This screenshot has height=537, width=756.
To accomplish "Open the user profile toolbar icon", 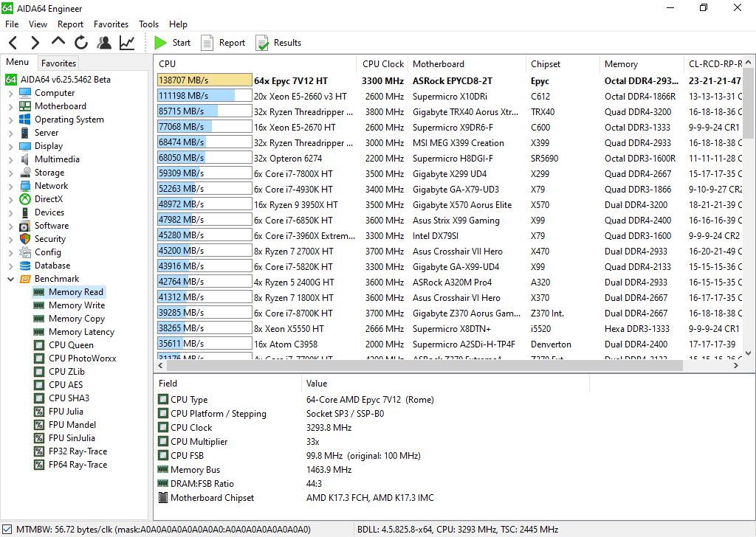I will pos(103,43).
